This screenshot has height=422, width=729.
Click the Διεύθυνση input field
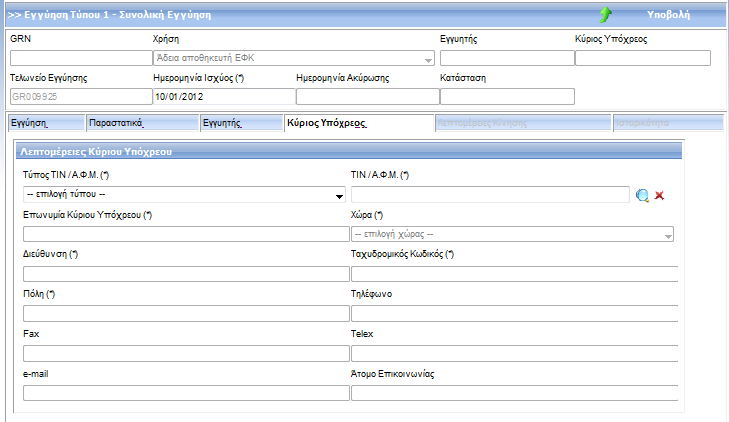coord(186,274)
